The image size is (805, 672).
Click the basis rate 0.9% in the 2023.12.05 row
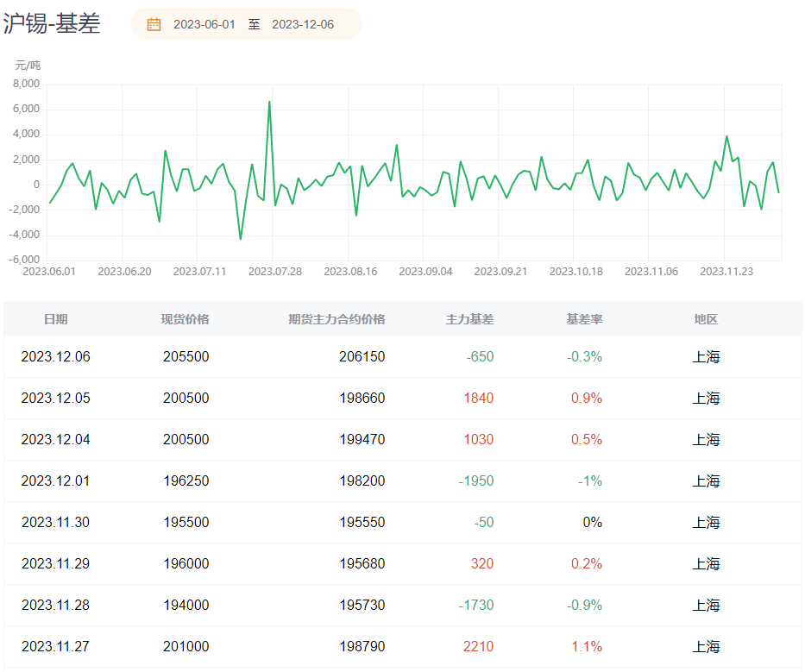point(587,399)
